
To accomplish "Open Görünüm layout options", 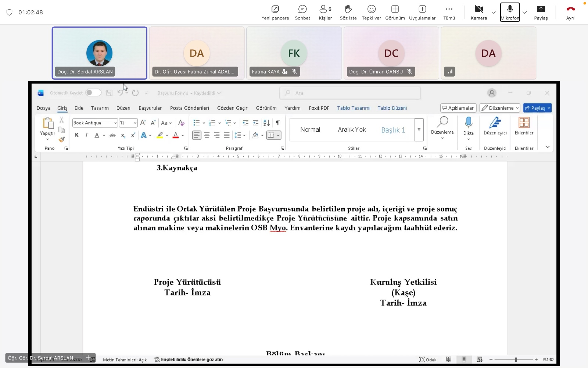I will [395, 12].
